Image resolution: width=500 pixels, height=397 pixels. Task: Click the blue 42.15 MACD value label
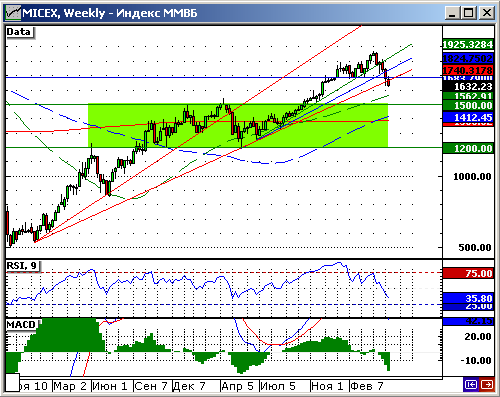coord(468,321)
